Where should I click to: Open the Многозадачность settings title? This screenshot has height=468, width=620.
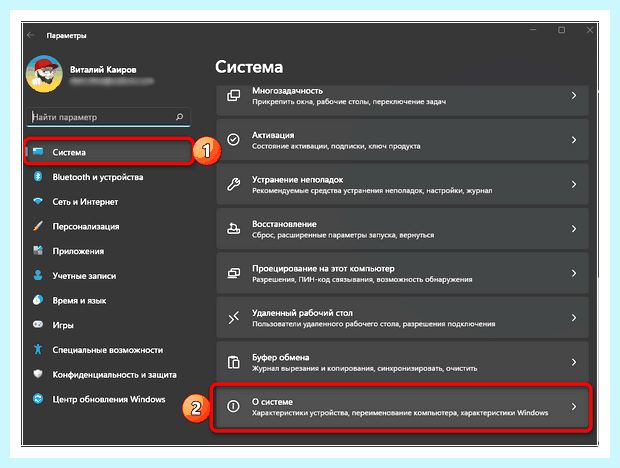click(287, 91)
